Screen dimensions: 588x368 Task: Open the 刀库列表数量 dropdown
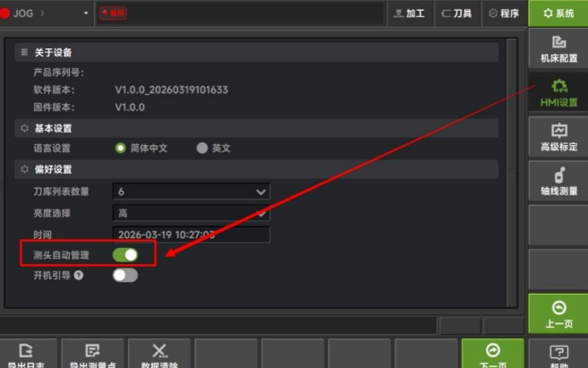click(x=192, y=192)
